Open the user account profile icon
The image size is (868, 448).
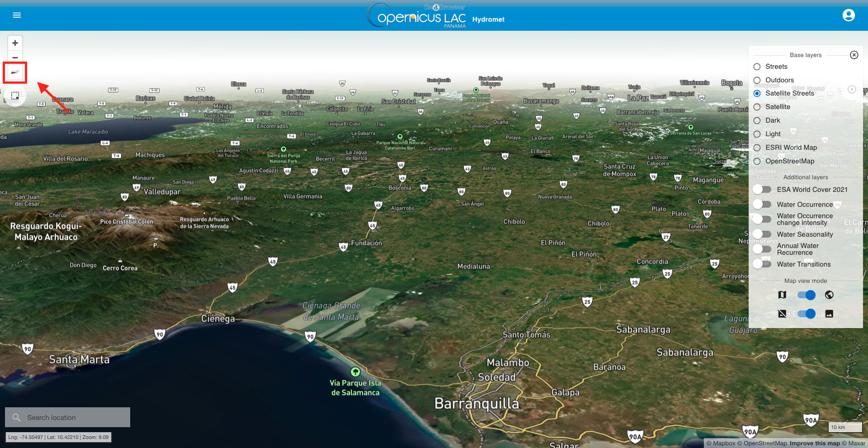tap(849, 15)
